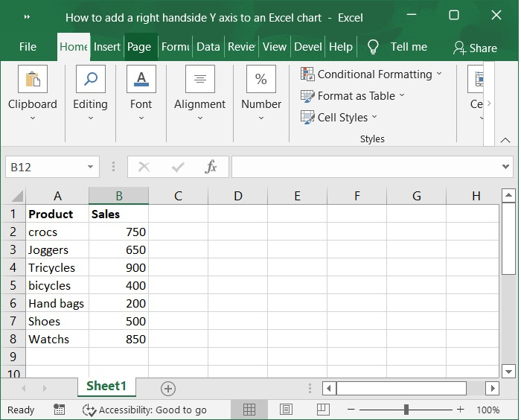Open Conditional Formatting menu

(x=371, y=74)
